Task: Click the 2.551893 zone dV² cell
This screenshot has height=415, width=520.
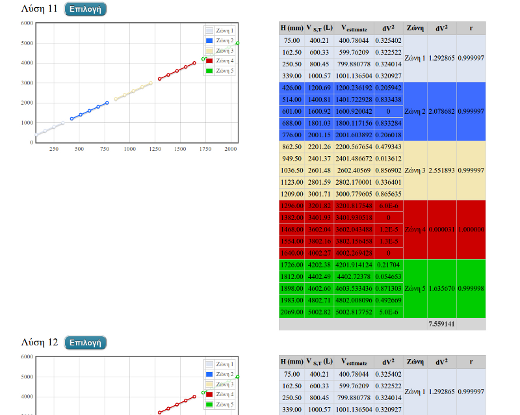Action: pyautogui.click(x=442, y=170)
